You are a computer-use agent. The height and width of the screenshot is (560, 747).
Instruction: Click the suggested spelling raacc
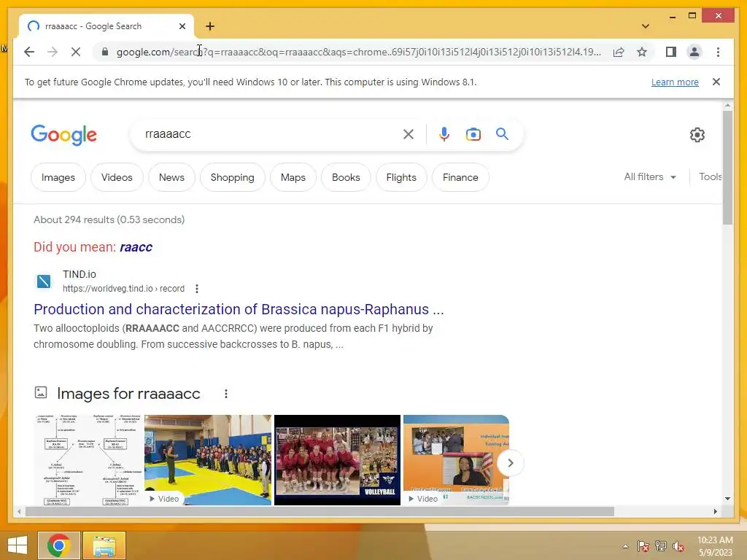click(x=136, y=247)
